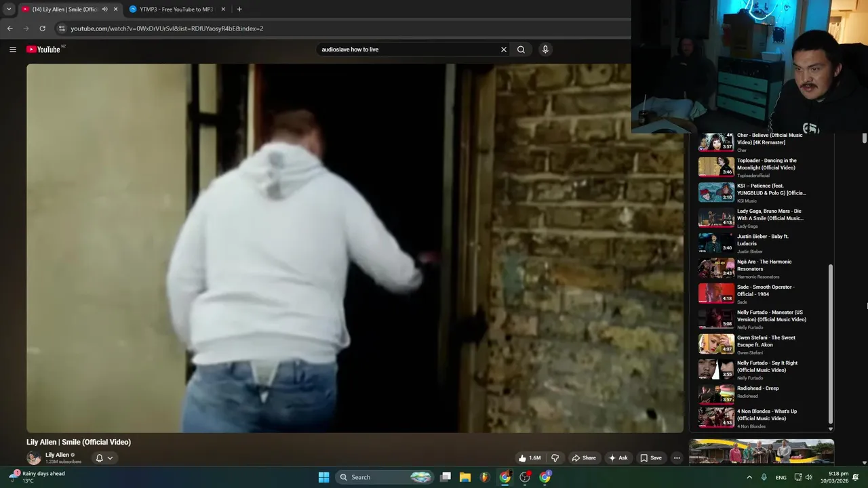Image resolution: width=868 pixels, height=488 pixels.
Task: Click the playlist panel scrollbar
Action: [x=831, y=344]
